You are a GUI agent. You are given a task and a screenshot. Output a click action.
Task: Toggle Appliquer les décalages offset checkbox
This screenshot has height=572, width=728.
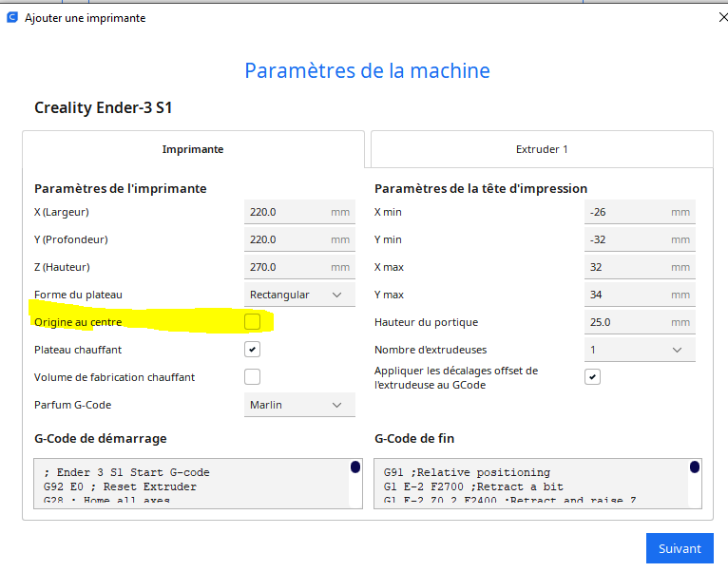(x=592, y=377)
